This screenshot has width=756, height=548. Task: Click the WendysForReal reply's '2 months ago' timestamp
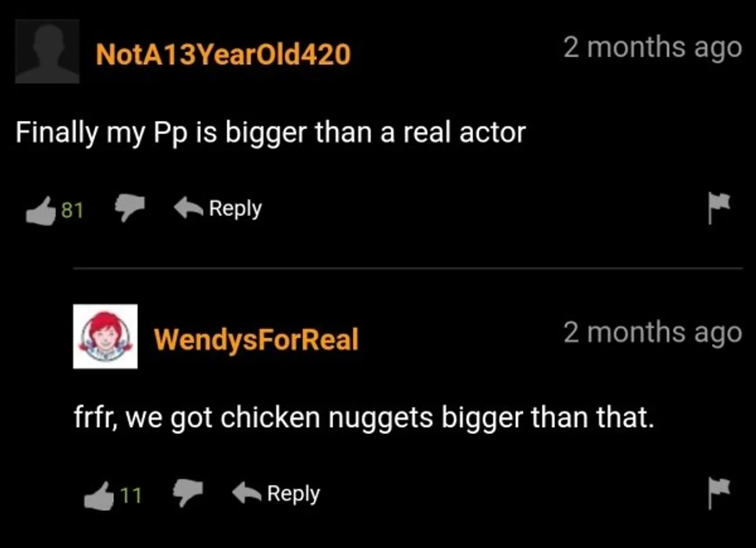(653, 332)
